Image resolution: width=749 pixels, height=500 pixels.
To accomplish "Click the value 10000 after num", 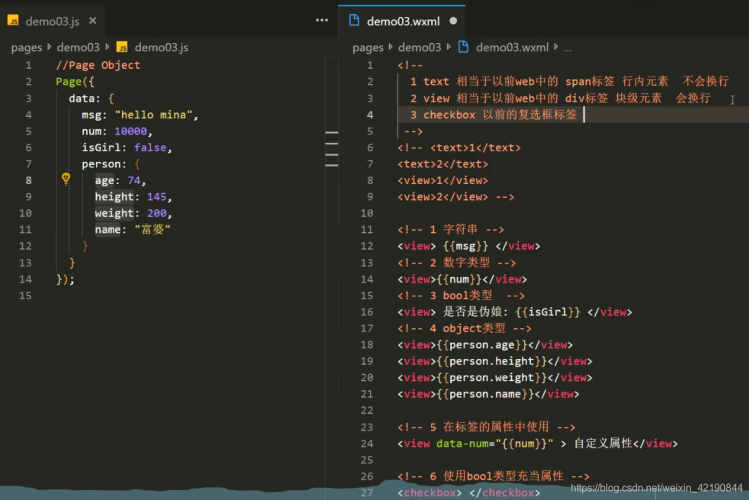I will [x=130, y=131].
